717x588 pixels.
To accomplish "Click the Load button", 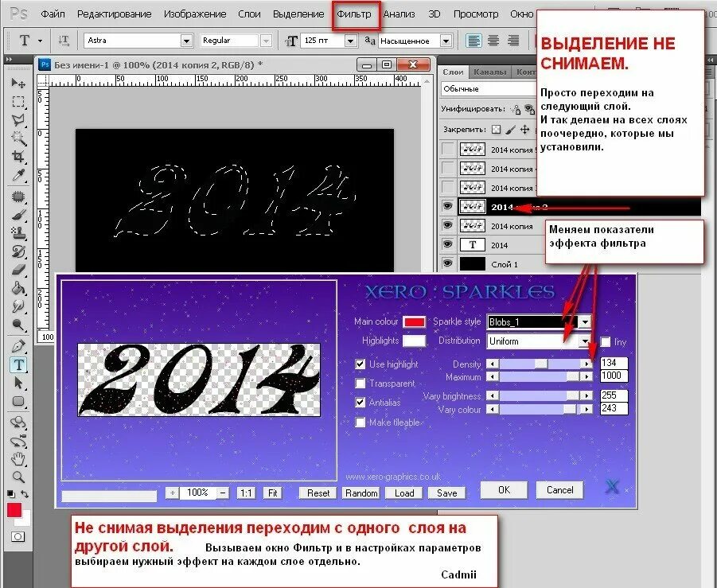I will point(404,493).
